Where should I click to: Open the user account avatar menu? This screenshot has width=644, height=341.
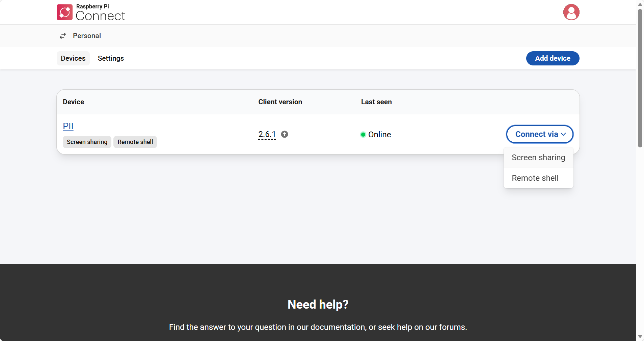(x=571, y=12)
